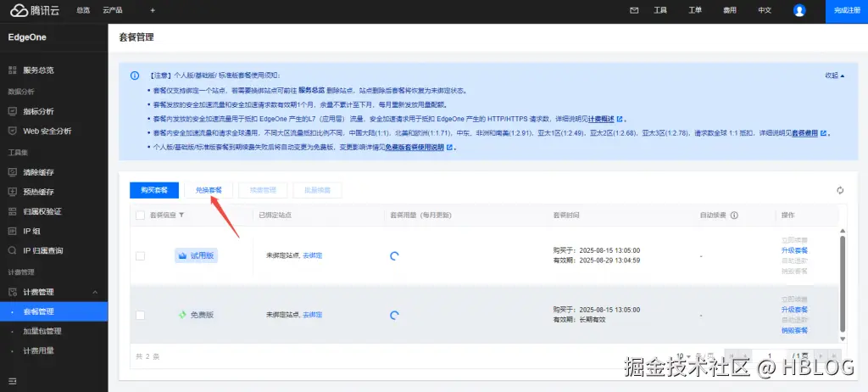This screenshot has height=392, width=868.
Task: Click the 兑换套餐 button
Action: click(x=209, y=190)
